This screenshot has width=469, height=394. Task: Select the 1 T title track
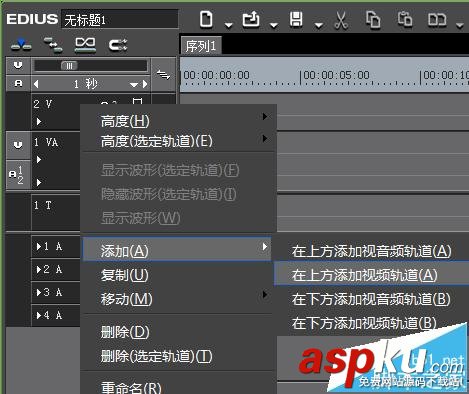[43, 205]
